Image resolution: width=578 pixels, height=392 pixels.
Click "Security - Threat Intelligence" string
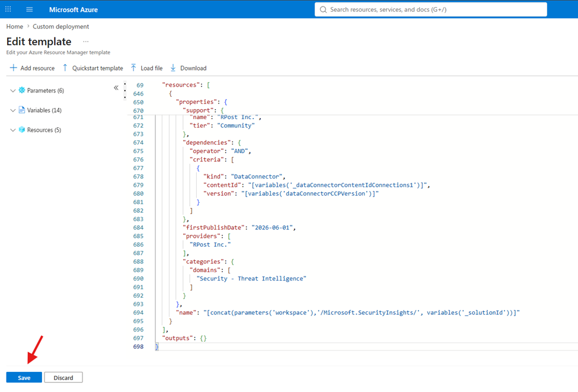click(251, 278)
